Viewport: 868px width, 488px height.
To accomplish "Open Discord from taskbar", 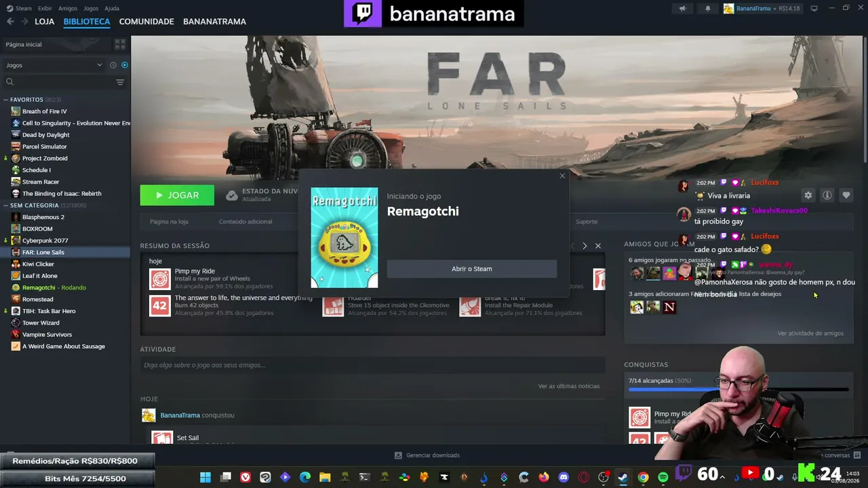I will [x=564, y=477].
